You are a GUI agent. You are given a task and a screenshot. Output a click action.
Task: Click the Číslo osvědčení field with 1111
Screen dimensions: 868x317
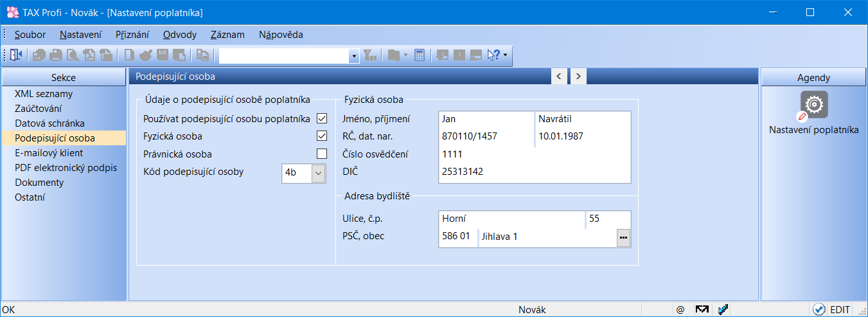pos(533,154)
